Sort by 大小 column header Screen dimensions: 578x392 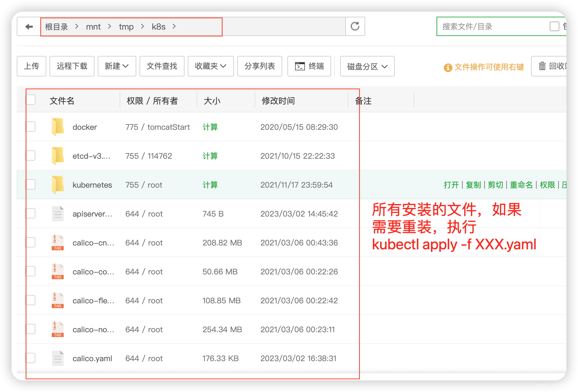pyautogui.click(x=212, y=101)
